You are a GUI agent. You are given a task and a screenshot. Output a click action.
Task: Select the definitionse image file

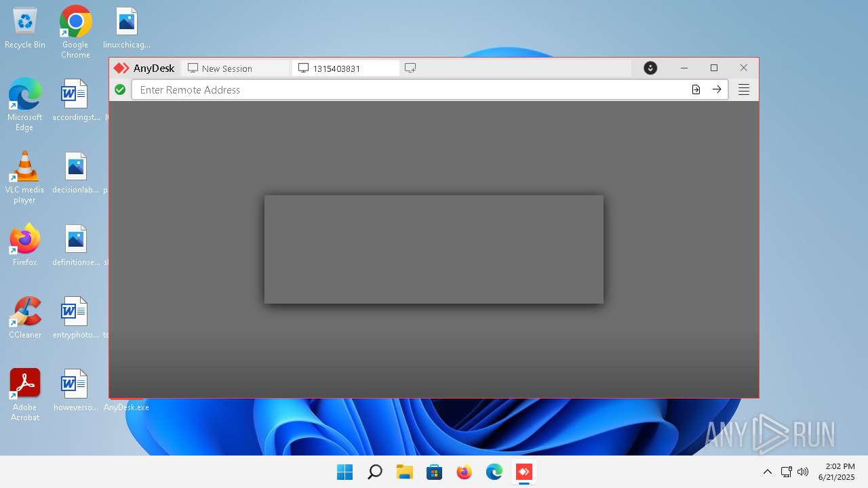(x=75, y=245)
